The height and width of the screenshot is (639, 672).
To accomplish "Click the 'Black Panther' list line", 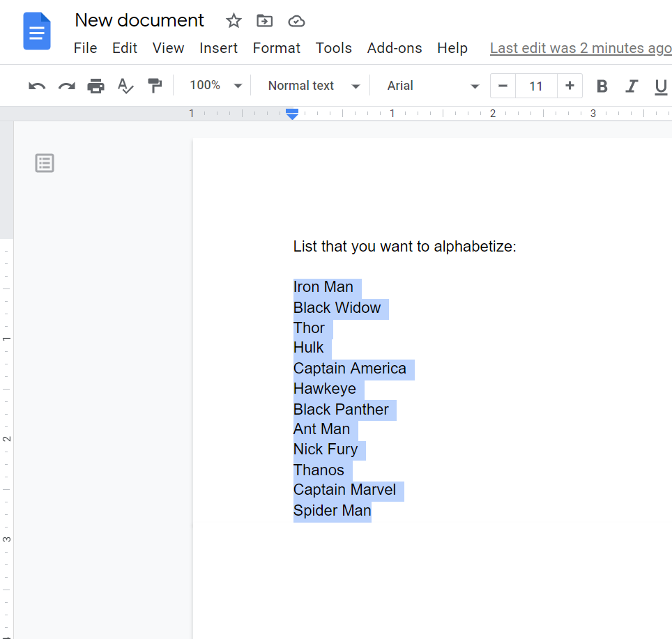I will [341, 410].
